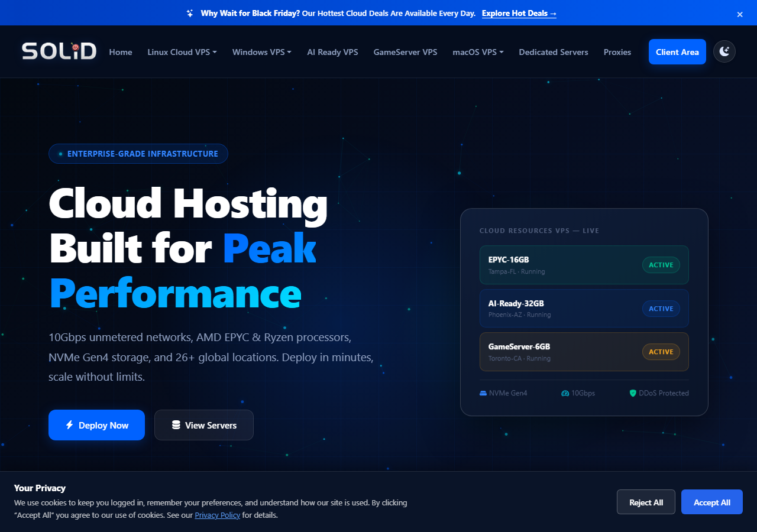Click the SOLID logo
Viewport: 757px width, 532px height.
59,51
